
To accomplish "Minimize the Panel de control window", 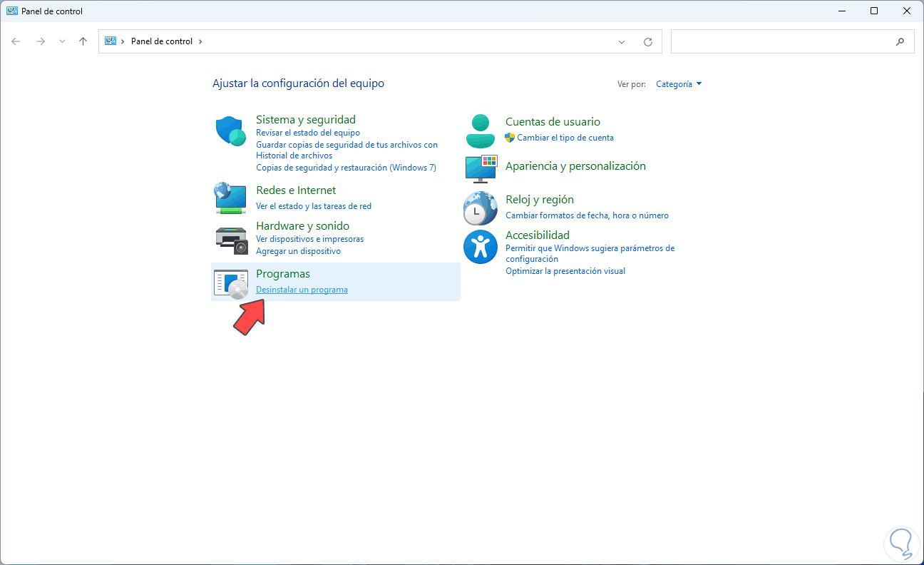I will [842, 11].
